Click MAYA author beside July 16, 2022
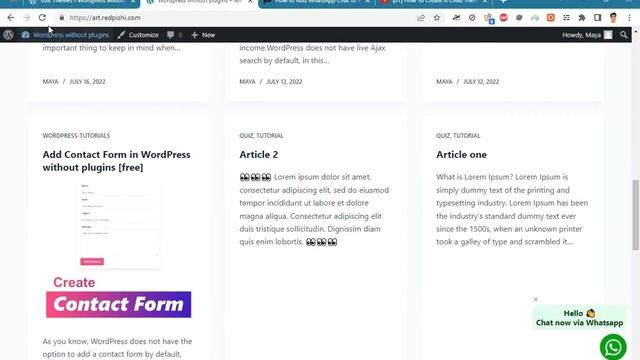The height and width of the screenshot is (360, 640). pos(51,82)
